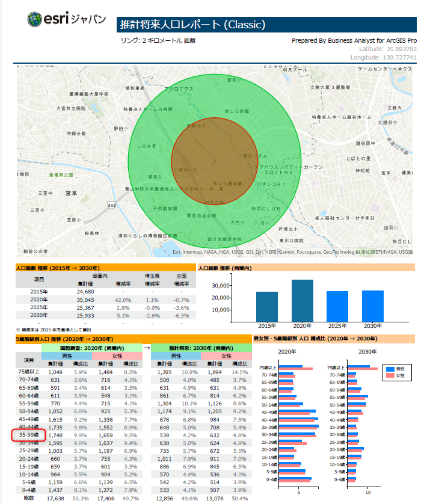Click the 大宮共立病院 map label
This screenshot has height=504, width=427.
click(x=71, y=109)
